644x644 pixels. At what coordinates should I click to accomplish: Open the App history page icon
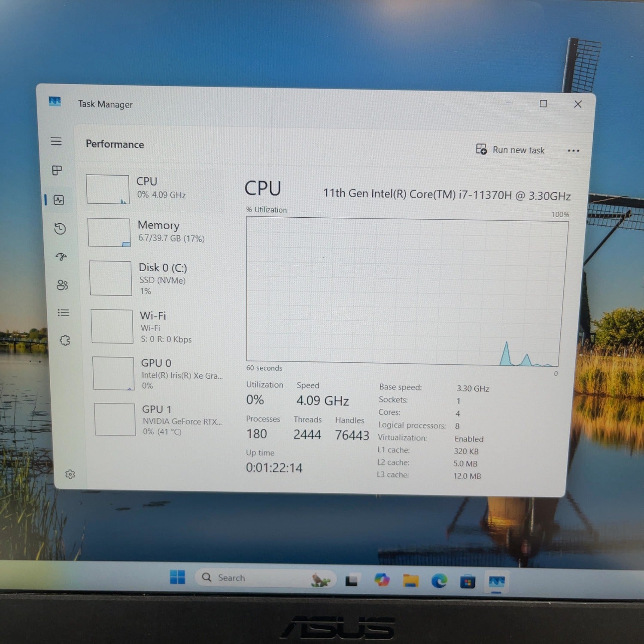[x=60, y=228]
